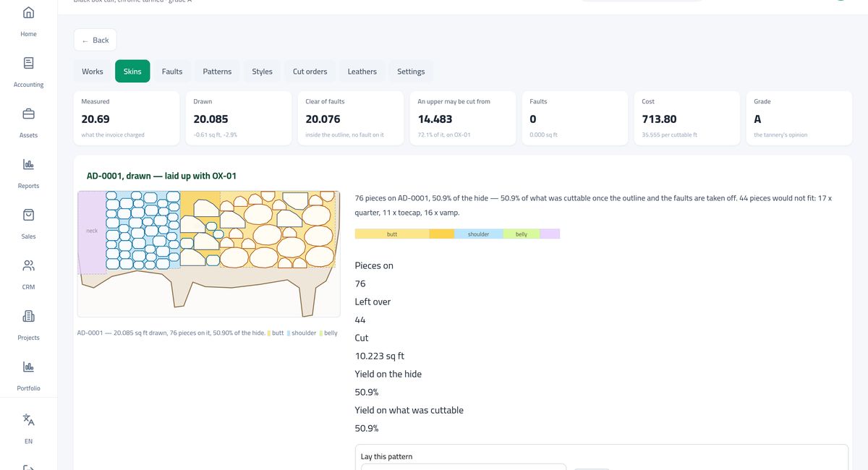This screenshot has width=868, height=470.
Task: Open the Reports chart icon
Action: click(28, 164)
